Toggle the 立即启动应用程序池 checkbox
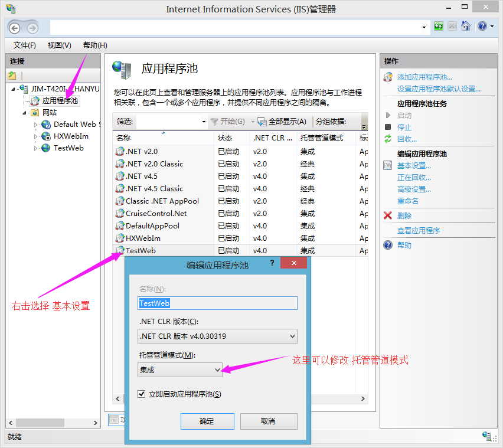Viewport: 503px width, 448px height. point(141,394)
